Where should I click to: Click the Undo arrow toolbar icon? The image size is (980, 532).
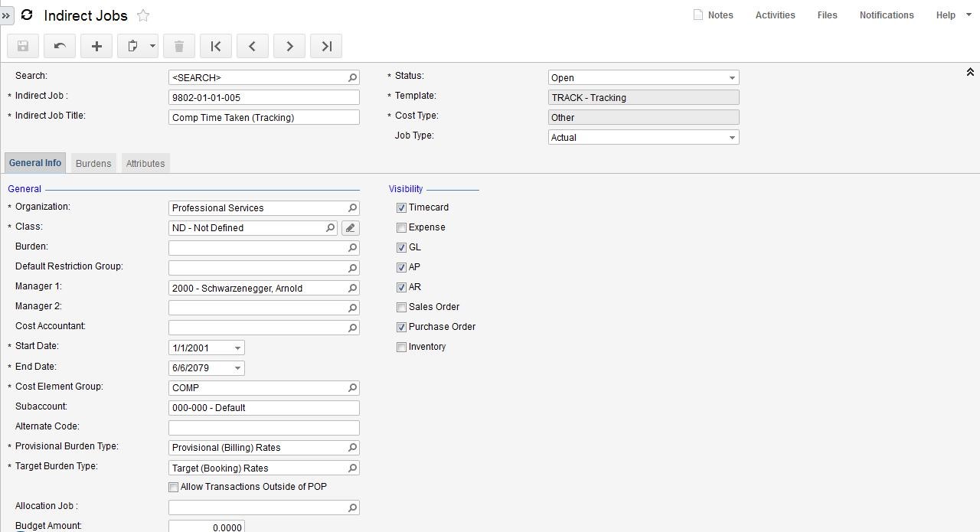tap(60, 47)
